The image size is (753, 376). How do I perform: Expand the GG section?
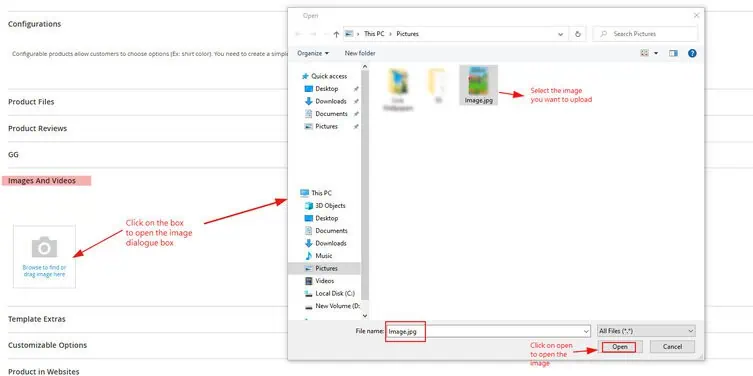click(13, 155)
